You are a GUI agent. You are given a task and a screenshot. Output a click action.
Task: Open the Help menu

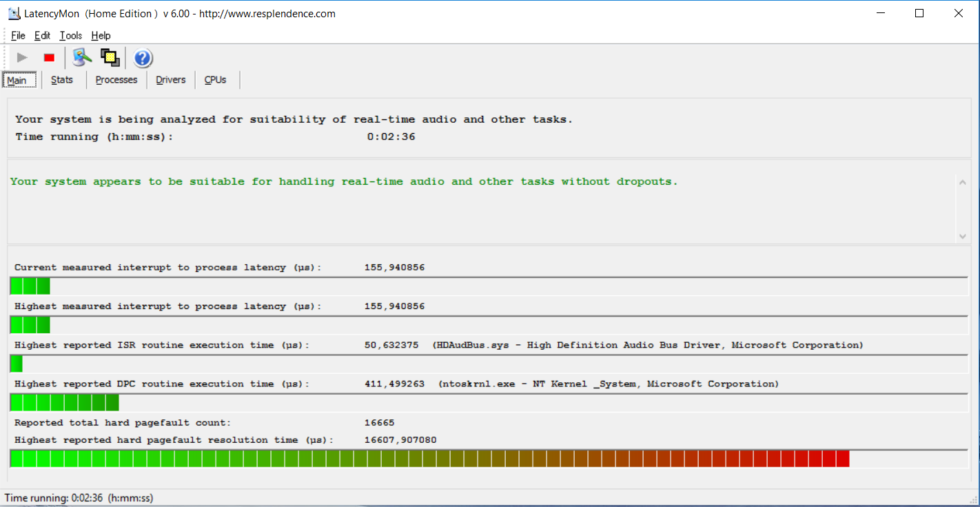pos(101,35)
